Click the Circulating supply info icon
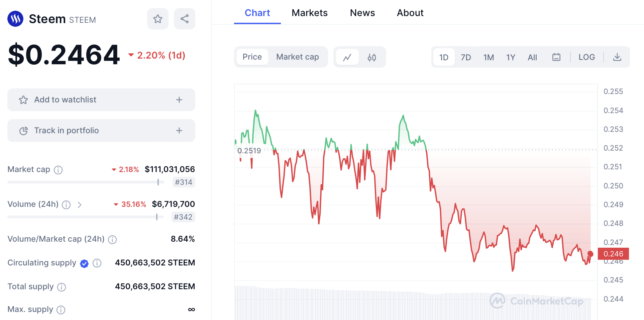The width and height of the screenshot is (644, 320). (x=97, y=263)
